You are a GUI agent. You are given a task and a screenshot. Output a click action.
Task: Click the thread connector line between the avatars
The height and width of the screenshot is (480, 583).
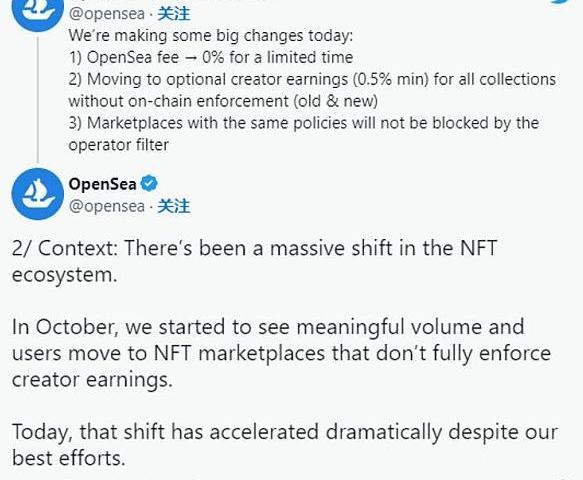click(x=38, y=100)
